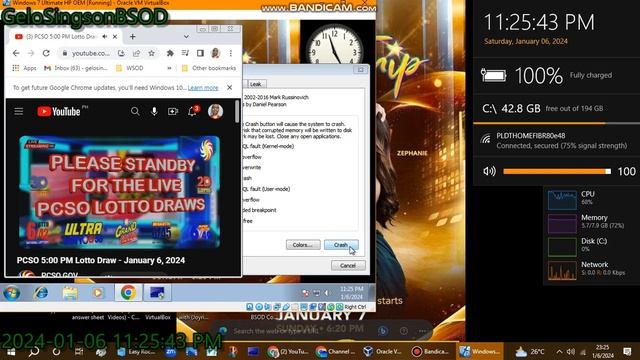Open a new Chrome tab
The image size is (640, 360).
pyautogui.click(x=132, y=37)
